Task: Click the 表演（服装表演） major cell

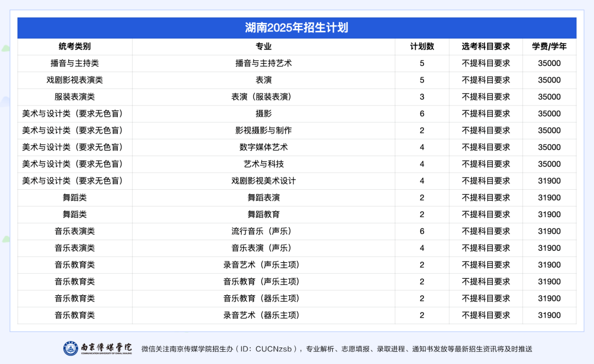Action: tap(263, 97)
